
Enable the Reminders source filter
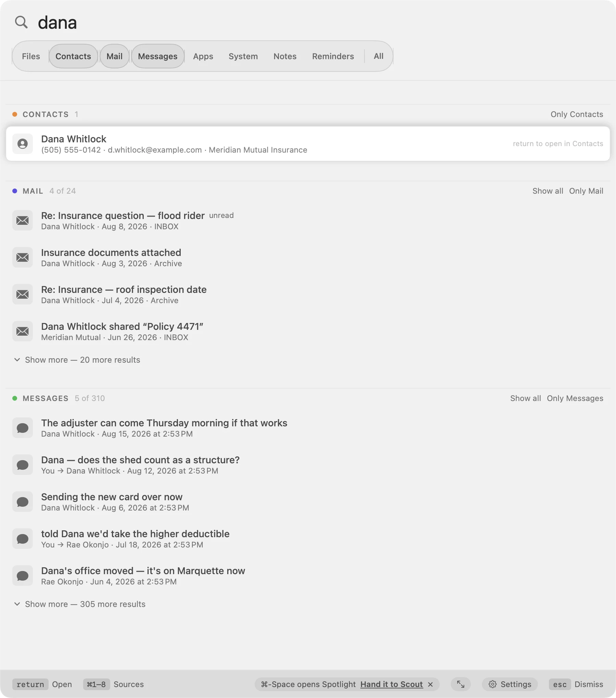click(x=333, y=56)
